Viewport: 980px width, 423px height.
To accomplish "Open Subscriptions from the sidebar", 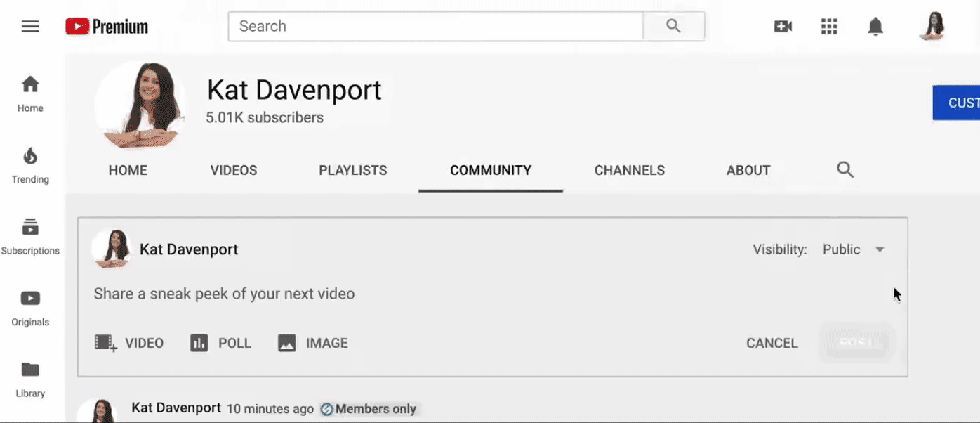I will 29,235.
